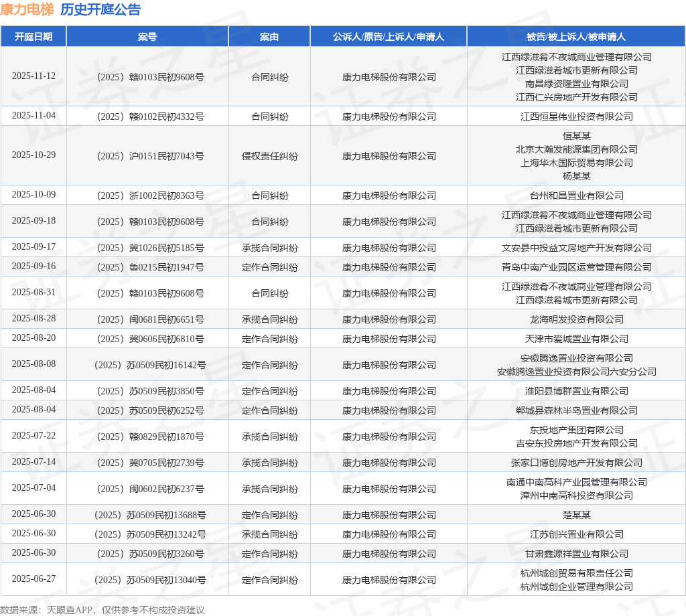Click defendant 青岛中南产业园区运营管理有限公司
This screenshot has height=616, width=686.
click(576, 267)
